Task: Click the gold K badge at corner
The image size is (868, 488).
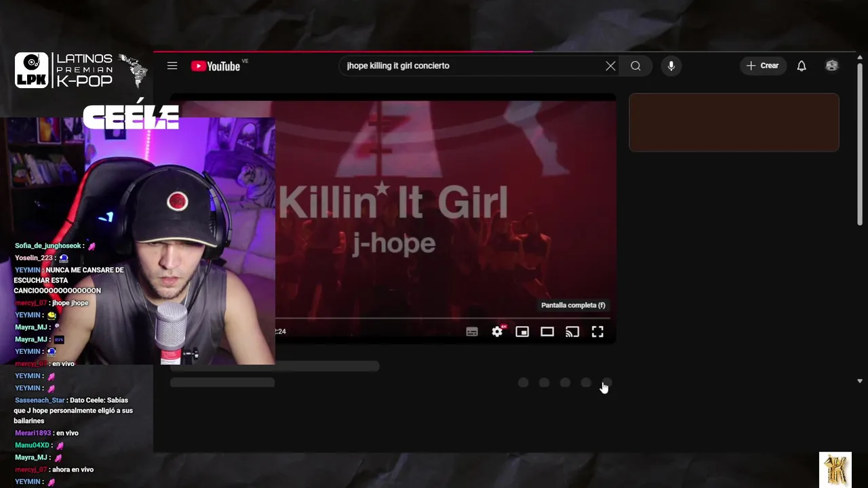Action: [835, 469]
